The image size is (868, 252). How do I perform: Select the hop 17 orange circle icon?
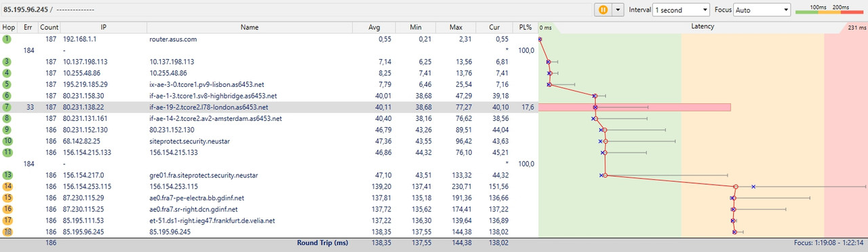coord(7,220)
